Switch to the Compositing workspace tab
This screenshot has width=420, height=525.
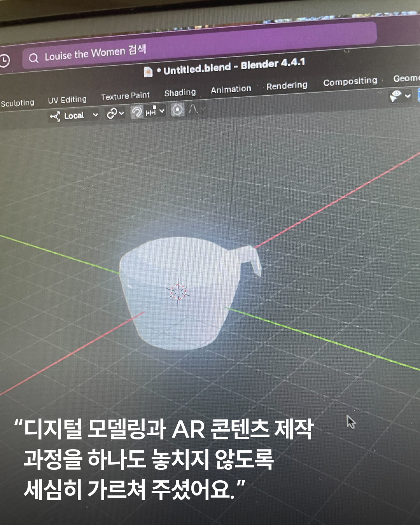click(x=350, y=82)
